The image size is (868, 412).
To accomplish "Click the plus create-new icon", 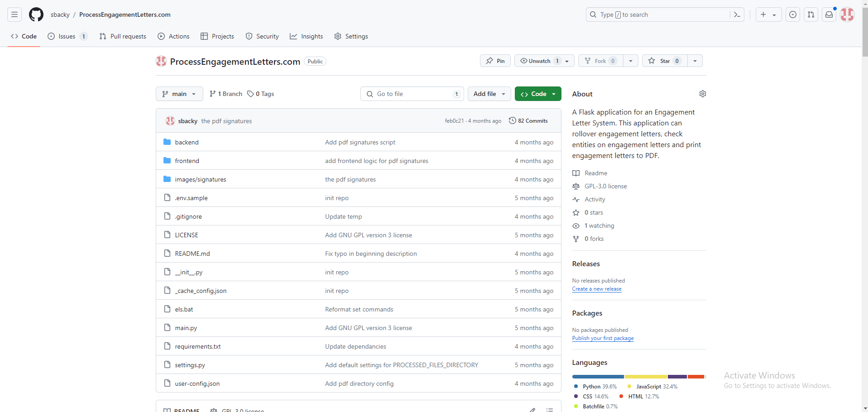I will pyautogui.click(x=763, y=14).
